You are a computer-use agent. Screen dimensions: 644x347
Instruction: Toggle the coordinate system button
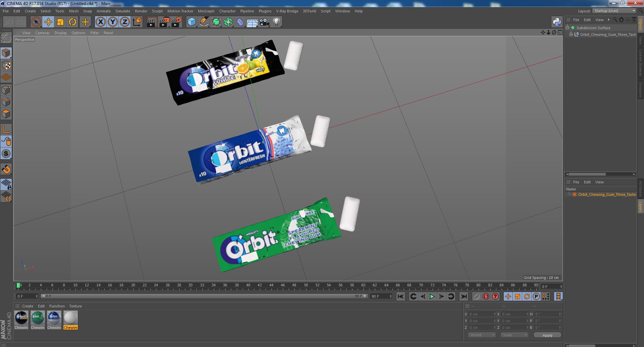(137, 22)
